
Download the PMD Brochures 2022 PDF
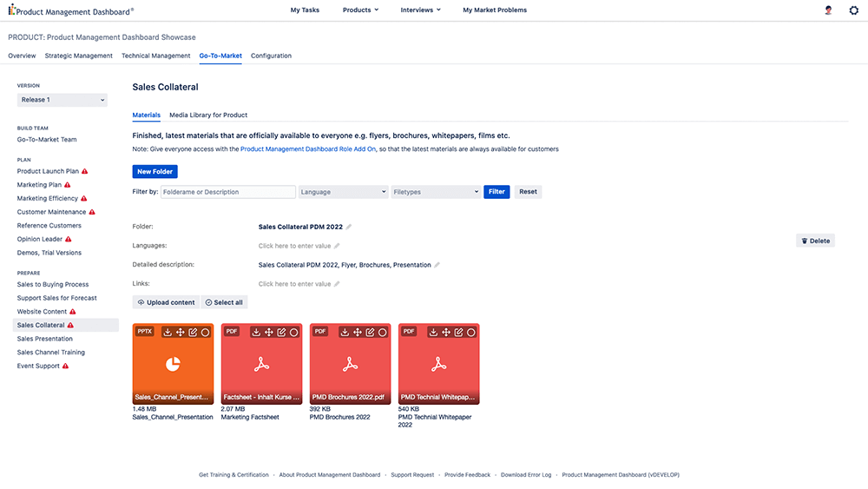(345, 333)
